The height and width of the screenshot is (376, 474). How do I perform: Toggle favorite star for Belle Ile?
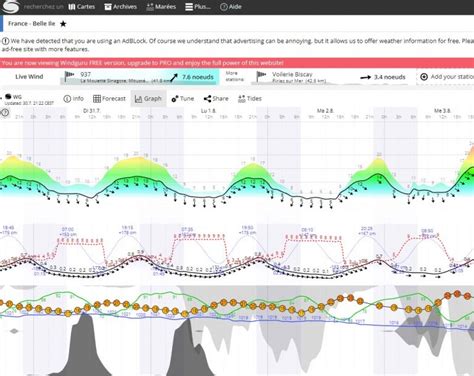pyautogui.click(x=63, y=24)
